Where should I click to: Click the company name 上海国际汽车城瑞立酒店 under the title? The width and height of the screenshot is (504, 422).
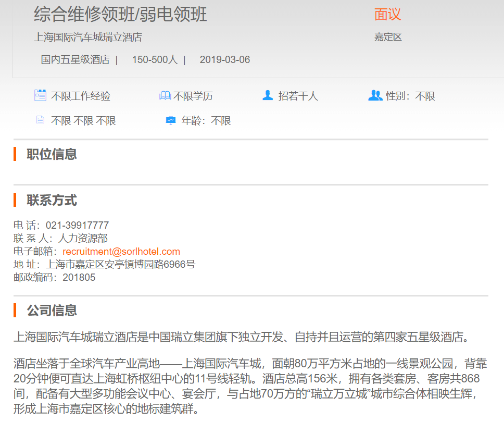[88, 37]
